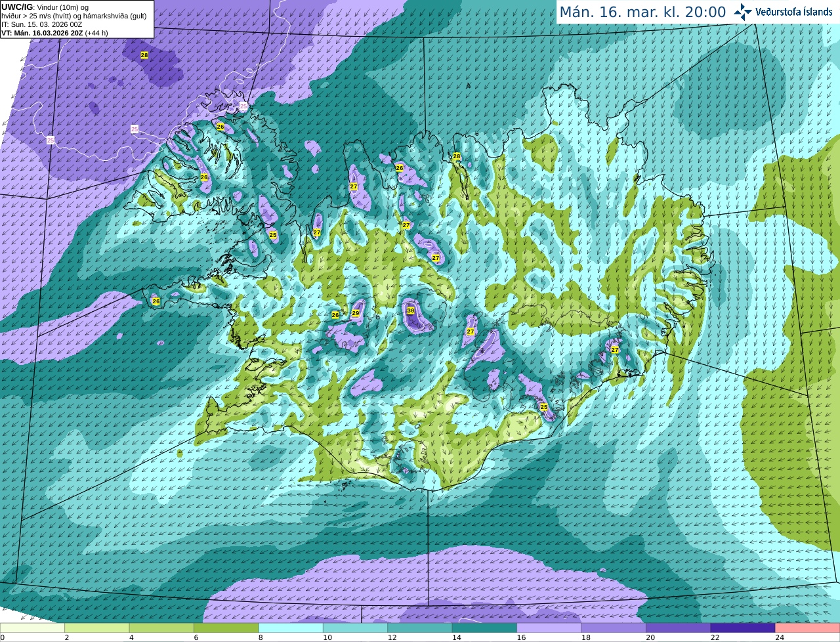
Task: Pick the pink above-24 m/s legend swatch
Action: click(x=808, y=628)
